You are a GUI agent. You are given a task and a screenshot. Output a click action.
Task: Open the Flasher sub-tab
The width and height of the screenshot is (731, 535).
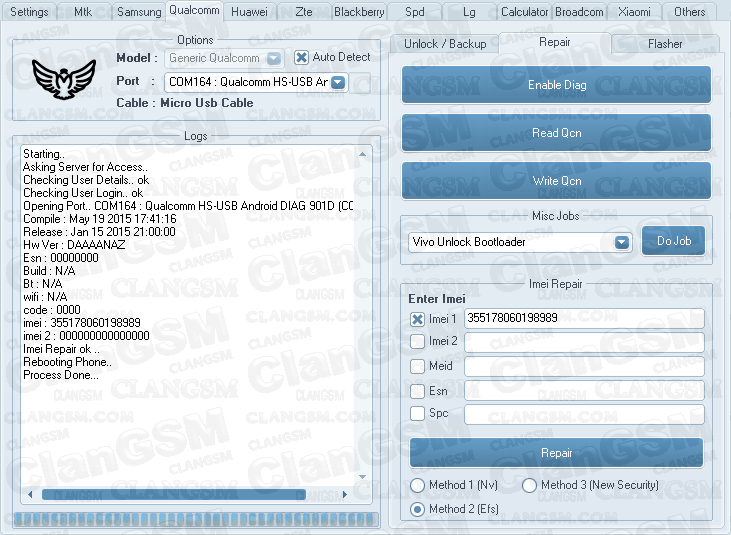coord(665,44)
